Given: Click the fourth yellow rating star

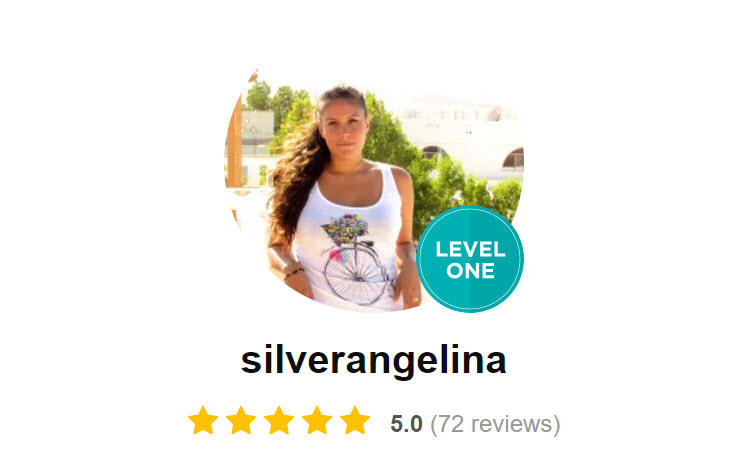Looking at the screenshot, I should point(317,420).
